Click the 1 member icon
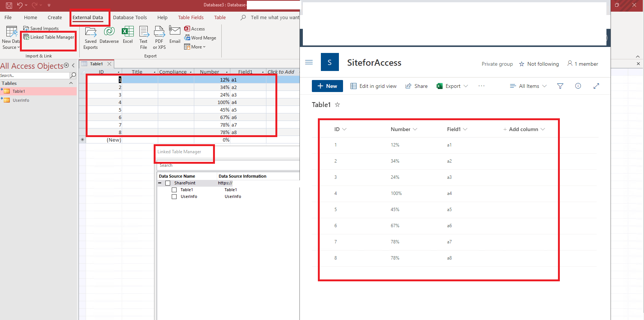Viewport: 644px width, 320px height. 570,63
